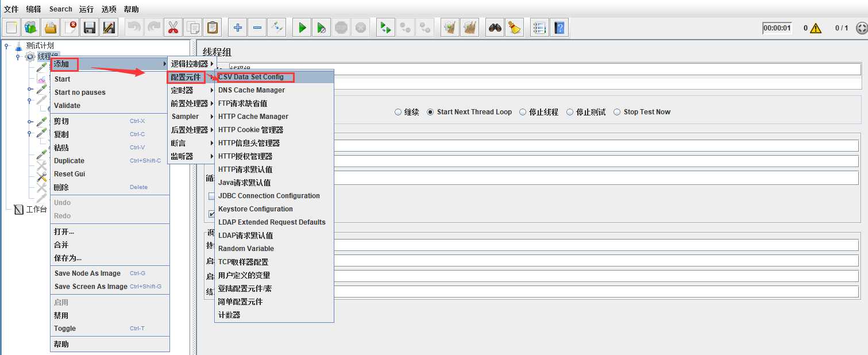This screenshot has width=868, height=355.
Task: Click Validate in the context menu
Action: [110, 106]
